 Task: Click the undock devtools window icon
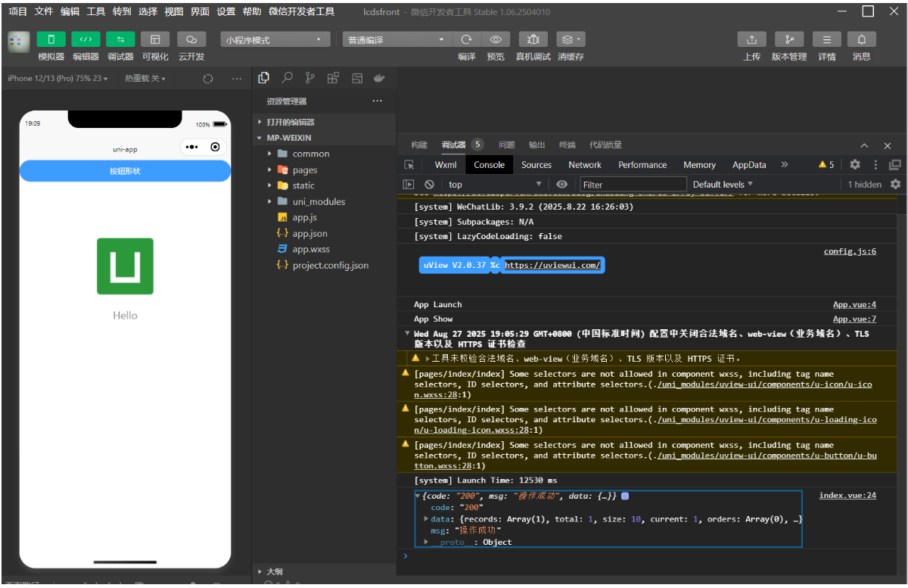point(895,165)
